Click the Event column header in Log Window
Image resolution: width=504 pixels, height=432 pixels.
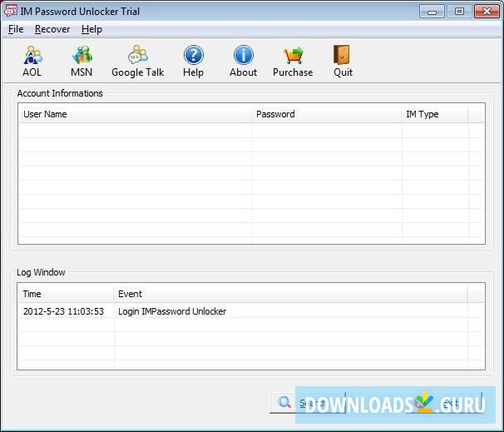290,294
